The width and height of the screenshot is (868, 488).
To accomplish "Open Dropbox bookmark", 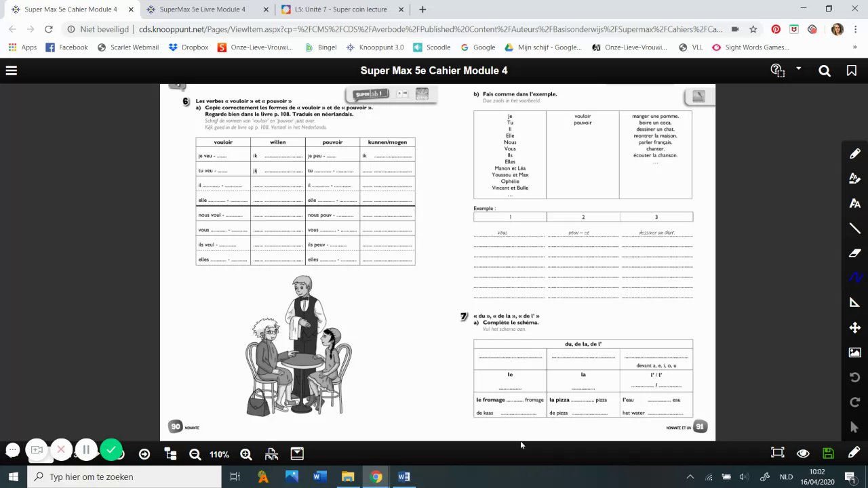I will click(x=189, y=47).
